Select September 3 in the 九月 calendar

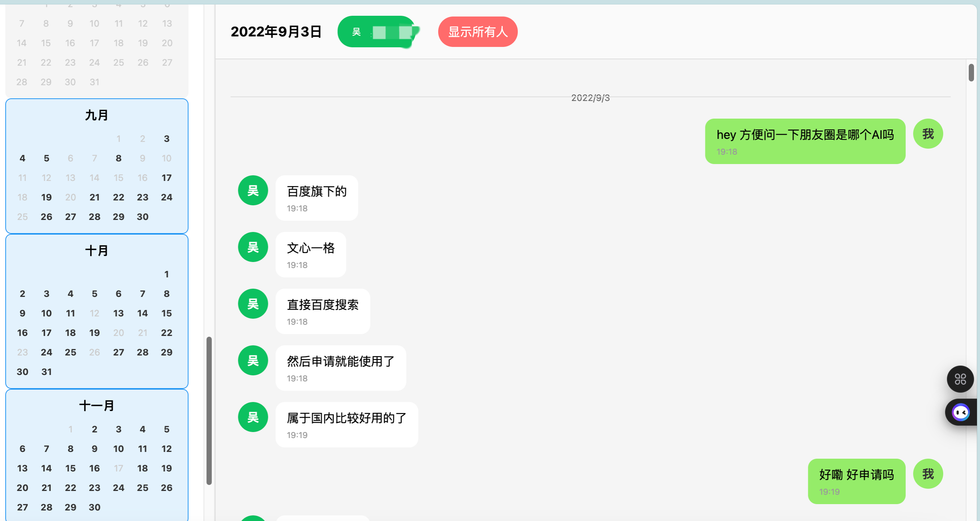(166, 139)
